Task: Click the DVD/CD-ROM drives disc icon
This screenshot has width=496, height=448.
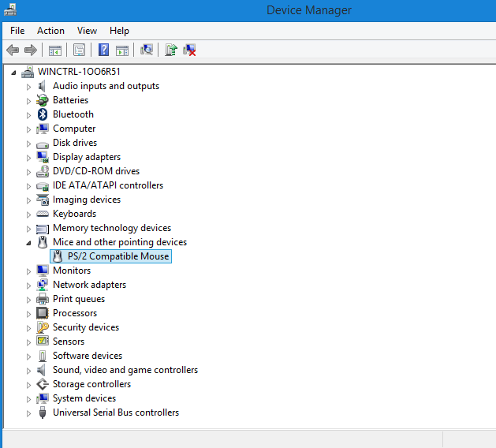Action: 43,171
